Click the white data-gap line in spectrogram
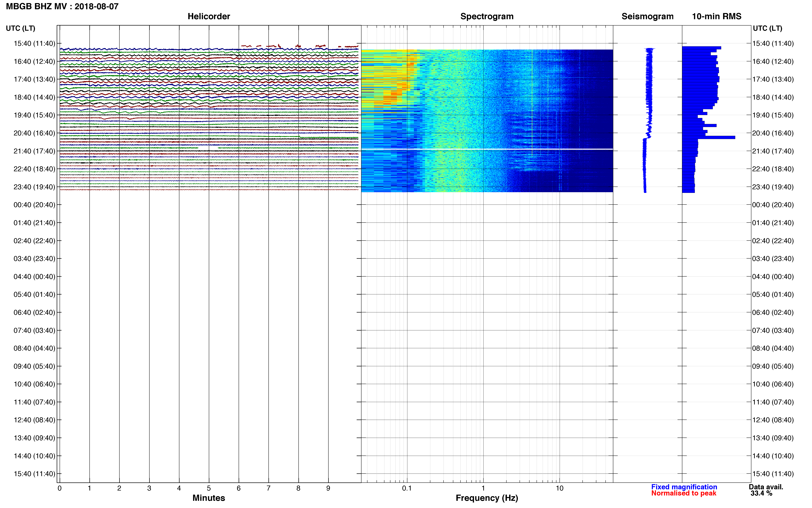812x508 pixels. (x=487, y=149)
